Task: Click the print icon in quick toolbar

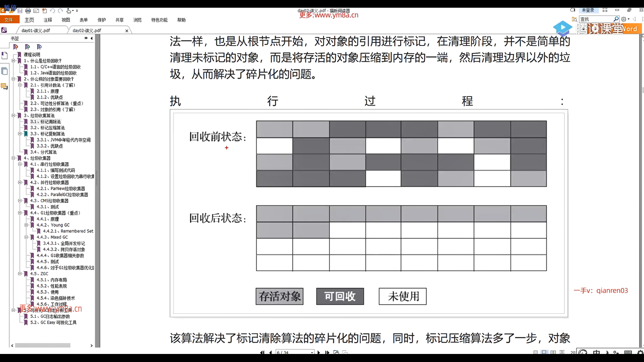Action: 28,11
